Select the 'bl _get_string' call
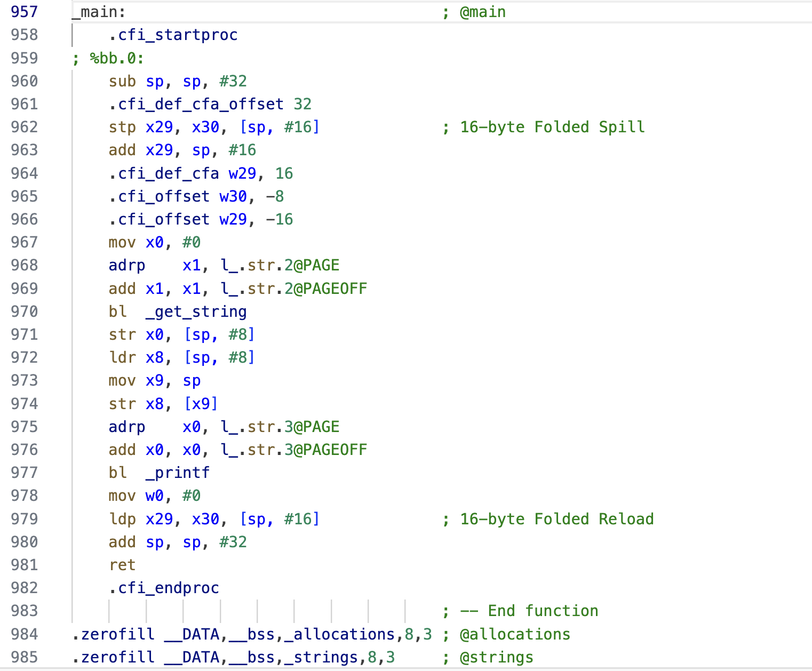812x671 pixels. coord(178,311)
